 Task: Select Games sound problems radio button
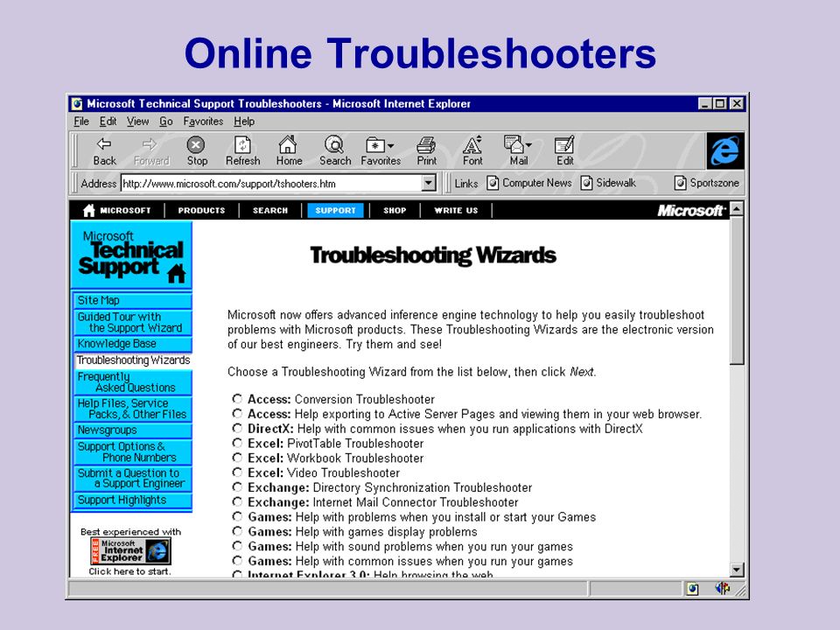click(237, 546)
